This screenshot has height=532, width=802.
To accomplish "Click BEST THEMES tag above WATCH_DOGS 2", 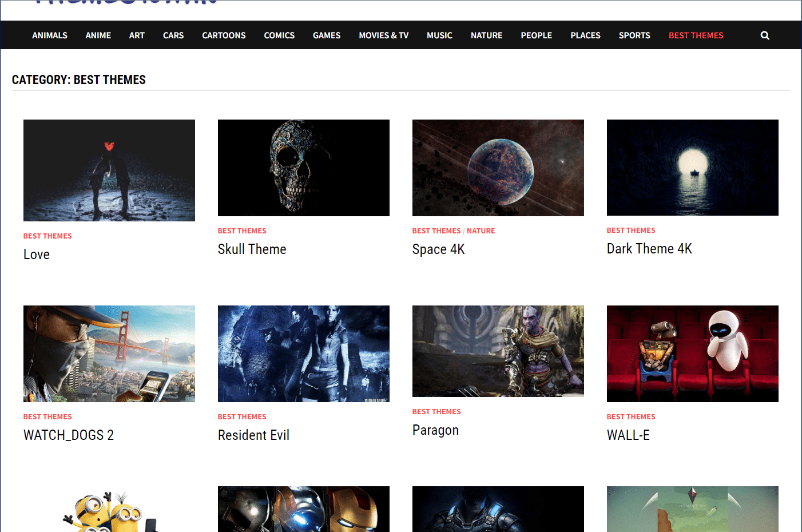I will [x=47, y=417].
